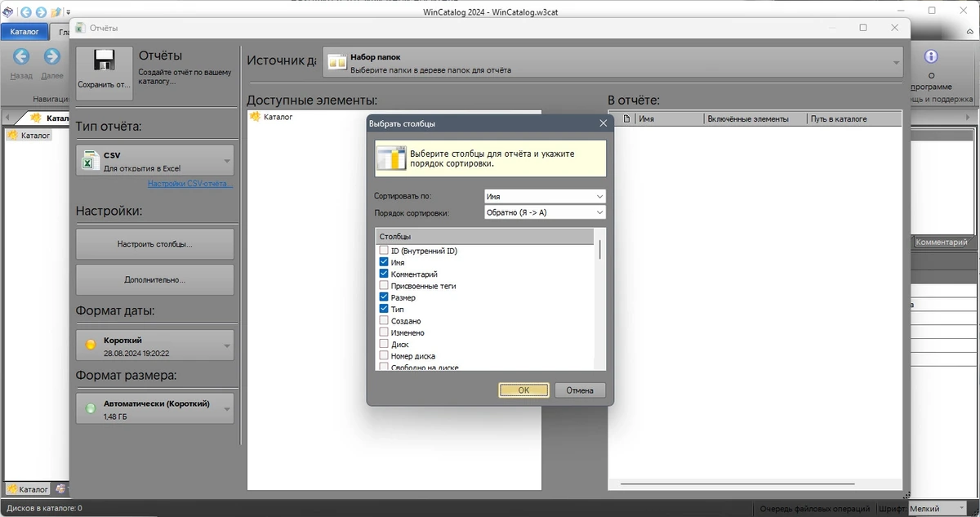The height and width of the screenshot is (517, 980).
Task: Click the WinCatalog app icon in title bar
Action: [7, 11]
